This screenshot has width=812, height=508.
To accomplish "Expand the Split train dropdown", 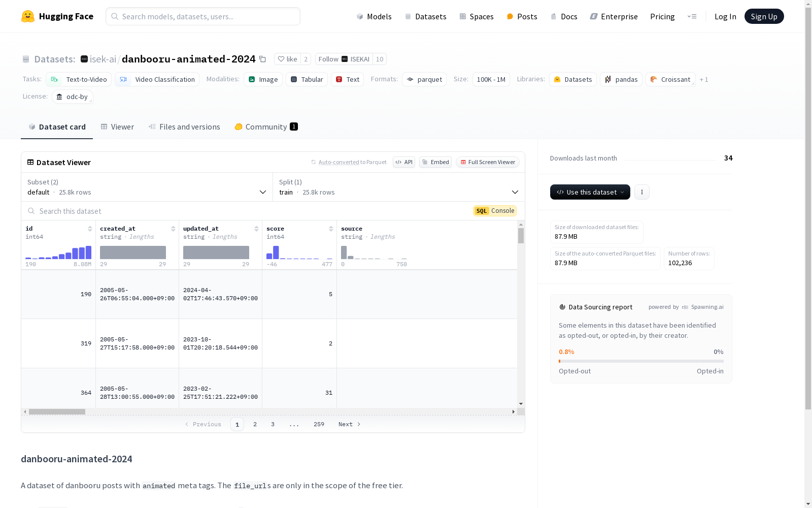I will 399,187.
